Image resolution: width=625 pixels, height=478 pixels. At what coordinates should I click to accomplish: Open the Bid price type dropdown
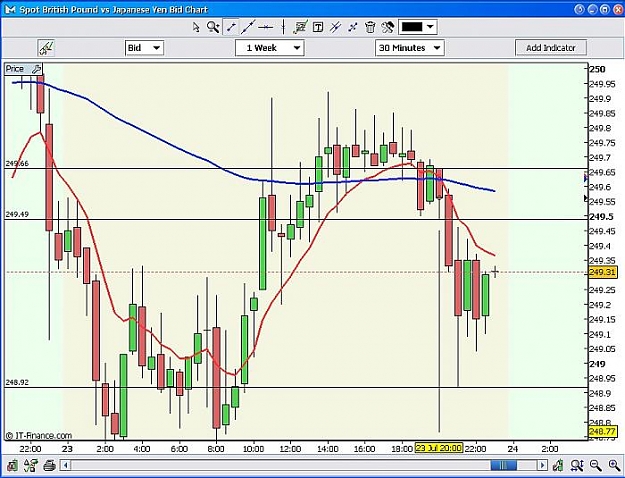pyautogui.click(x=144, y=48)
